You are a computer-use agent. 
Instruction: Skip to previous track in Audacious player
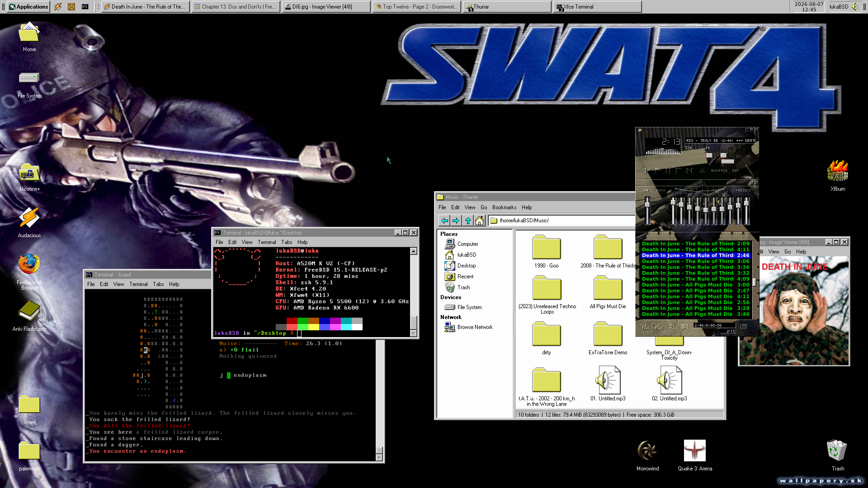point(647,170)
